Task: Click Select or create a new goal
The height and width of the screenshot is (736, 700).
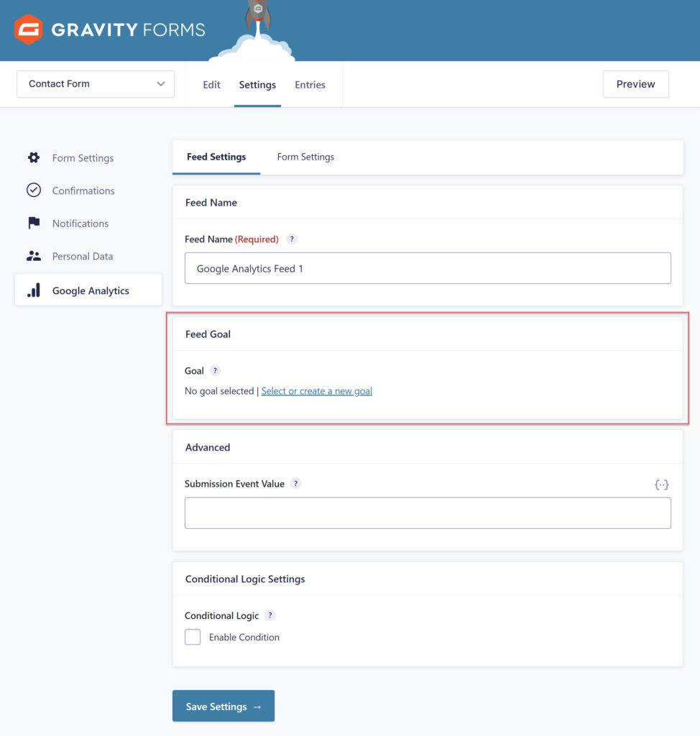Action: tap(316, 391)
